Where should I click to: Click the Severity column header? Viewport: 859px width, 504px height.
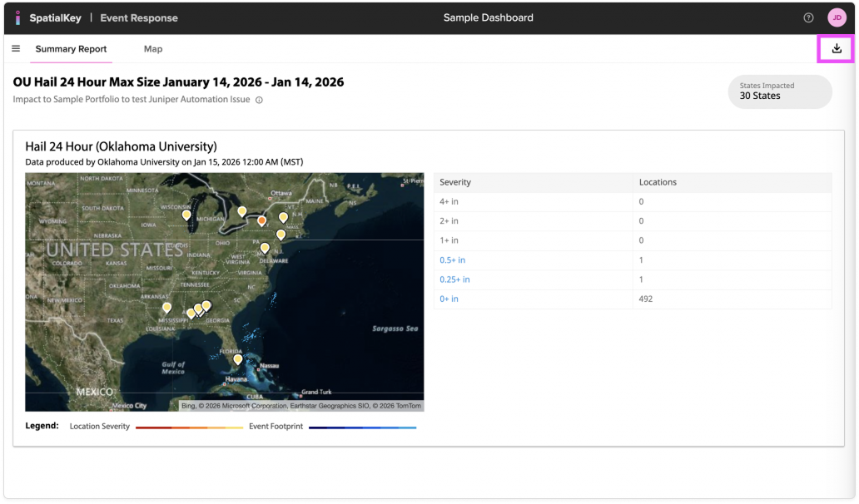455,182
